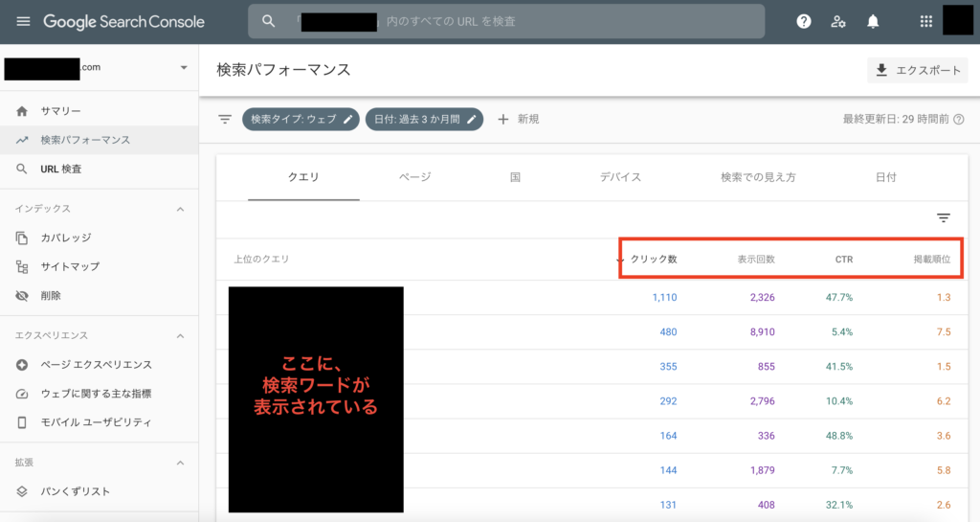The width and height of the screenshot is (980, 522).
Task: Click the 7.5 position value
Action: [x=944, y=332]
